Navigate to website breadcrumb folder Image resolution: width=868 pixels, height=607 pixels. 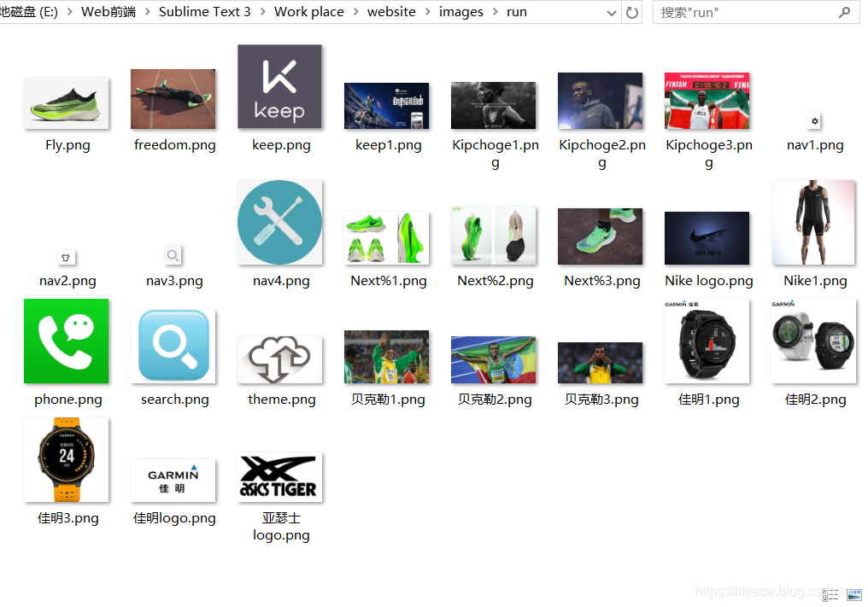[x=391, y=12]
